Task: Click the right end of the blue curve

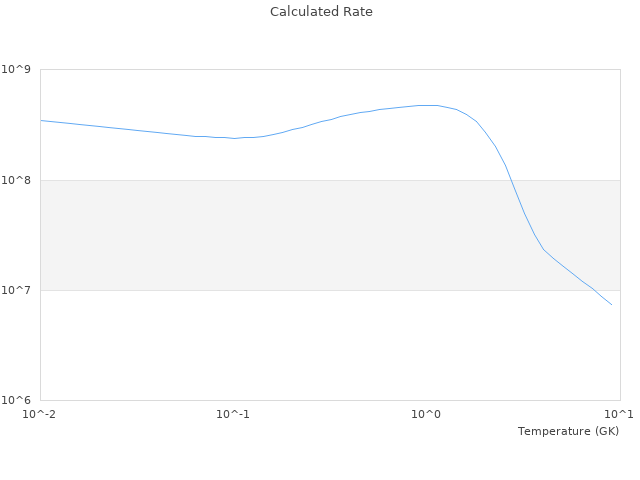Action: pos(611,304)
